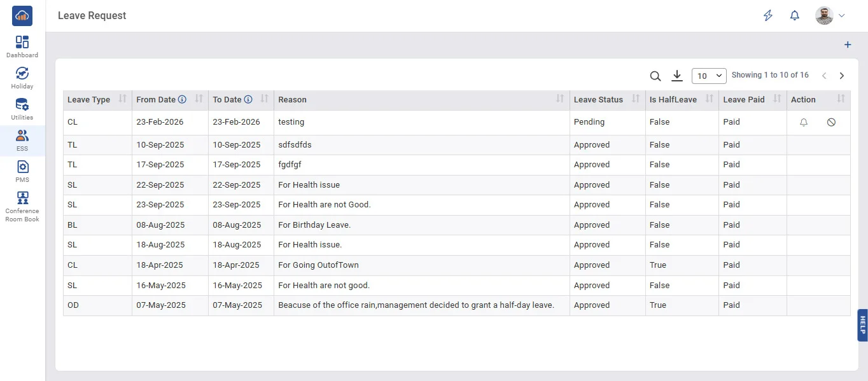Click the lightning bolt quick actions icon
Viewport: 868px width, 381px height.
pyautogui.click(x=768, y=16)
